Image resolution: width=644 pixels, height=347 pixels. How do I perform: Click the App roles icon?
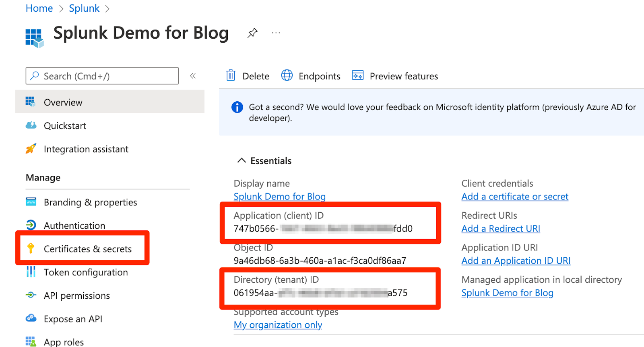[x=31, y=341]
